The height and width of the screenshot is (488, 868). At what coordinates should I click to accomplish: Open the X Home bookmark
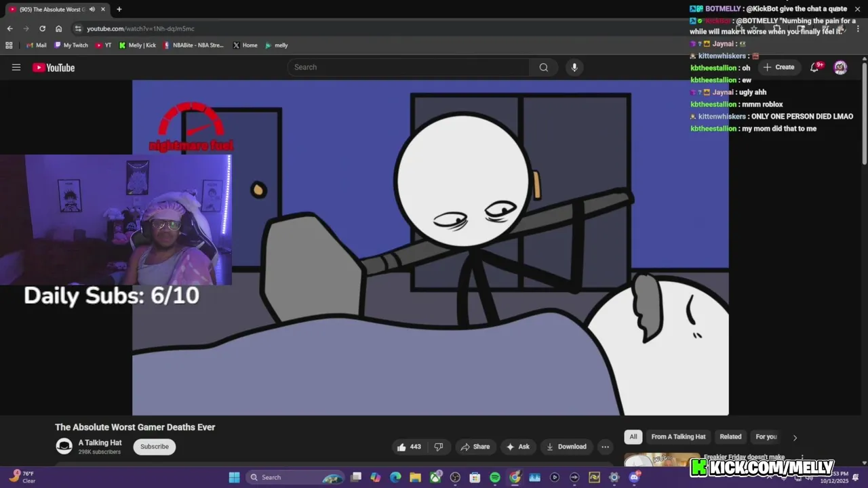245,45
